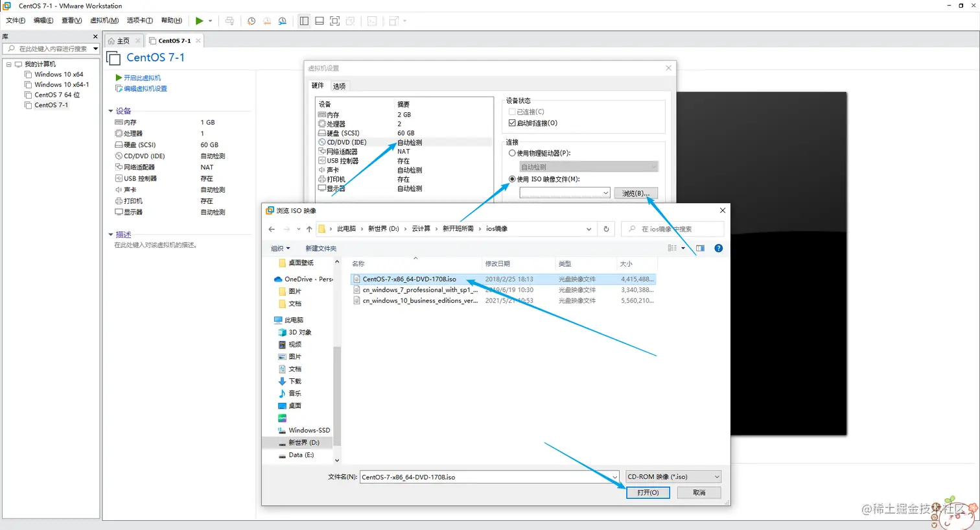Viewport: 980px width, 530px height.
Task: Open the view options dropdown arrow
Action: (683, 248)
